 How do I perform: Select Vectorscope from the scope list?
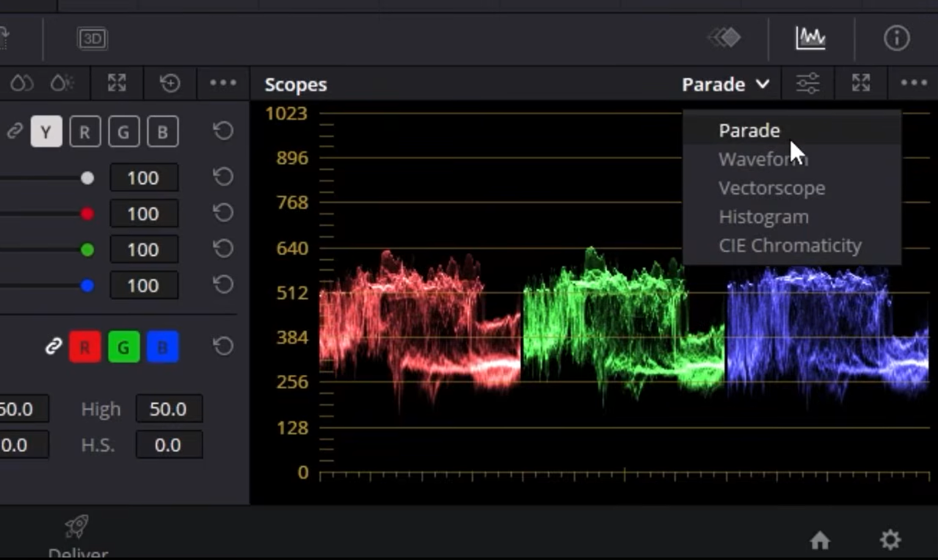point(771,188)
